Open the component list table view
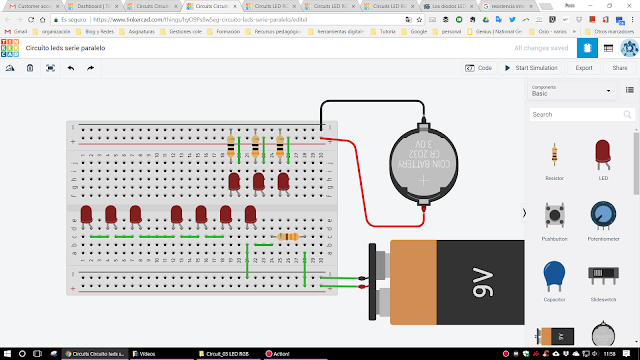Viewport: 640px width, 360px height. click(x=608, y=48)
